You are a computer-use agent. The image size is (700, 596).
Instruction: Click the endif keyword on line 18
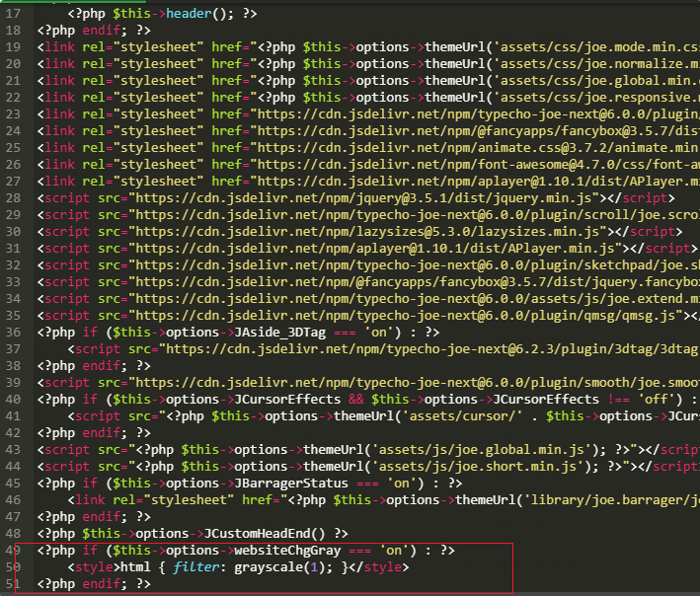pos(102,31)
